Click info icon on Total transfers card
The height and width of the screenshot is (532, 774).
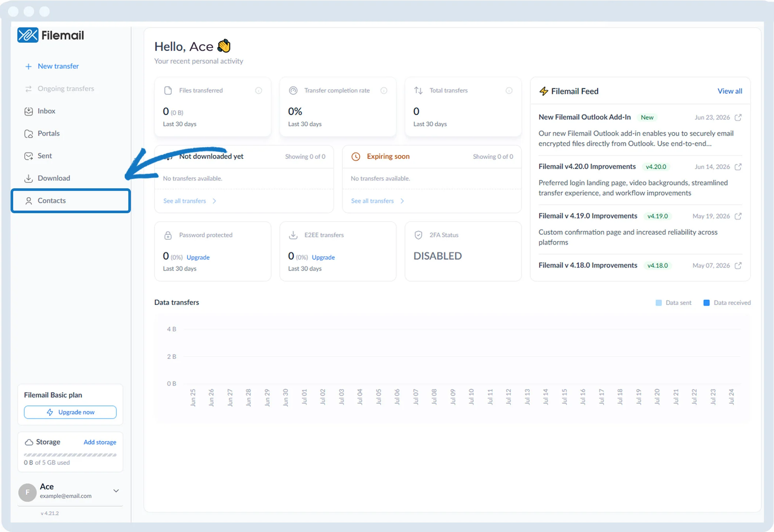(509, 90)
